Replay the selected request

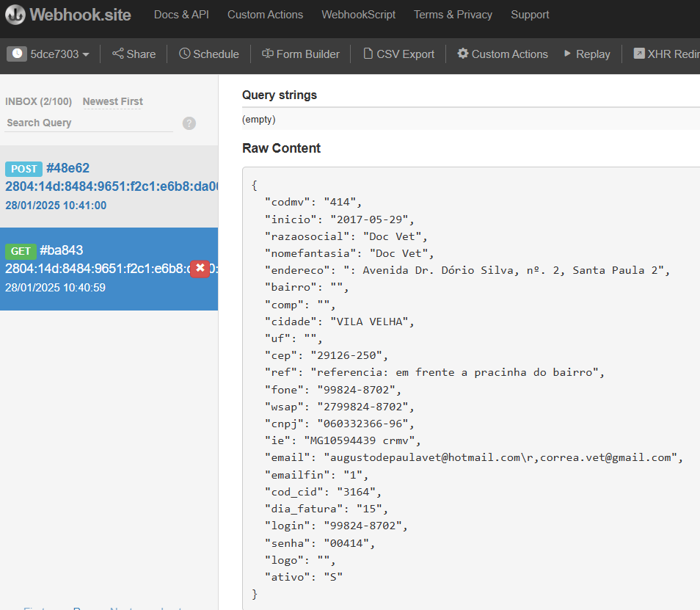click(x=587, y=54)
